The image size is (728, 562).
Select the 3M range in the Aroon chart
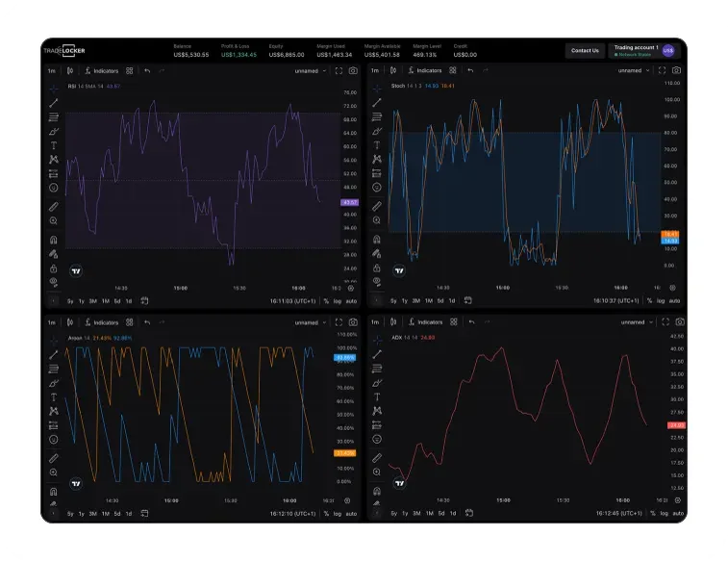coord(93,514)
